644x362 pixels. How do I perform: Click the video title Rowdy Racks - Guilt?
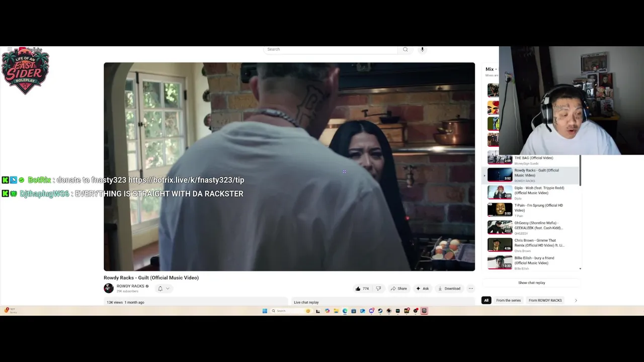151,278
